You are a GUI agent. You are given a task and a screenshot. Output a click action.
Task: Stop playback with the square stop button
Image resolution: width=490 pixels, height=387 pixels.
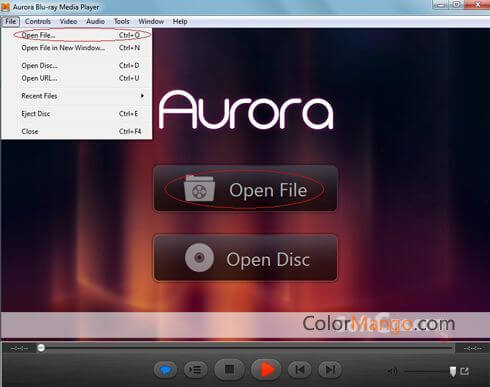[x=229, y=369]
